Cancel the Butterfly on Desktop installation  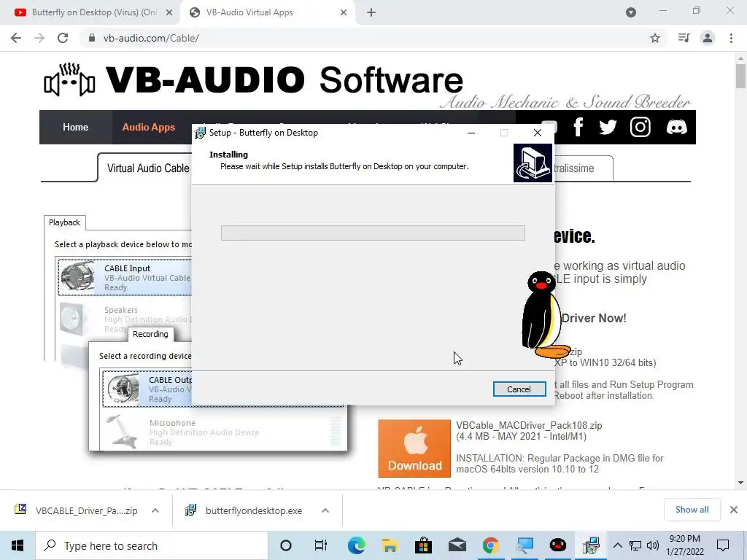point(519,389)
